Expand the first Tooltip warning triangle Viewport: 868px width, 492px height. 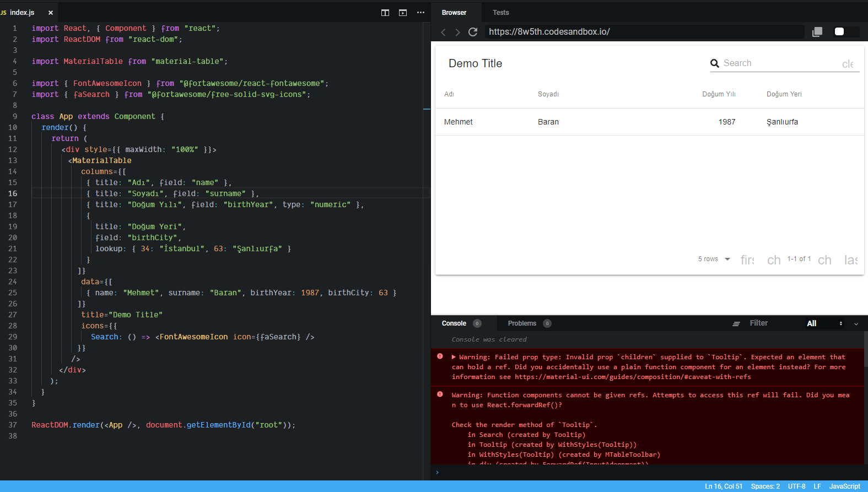[454, 357]
